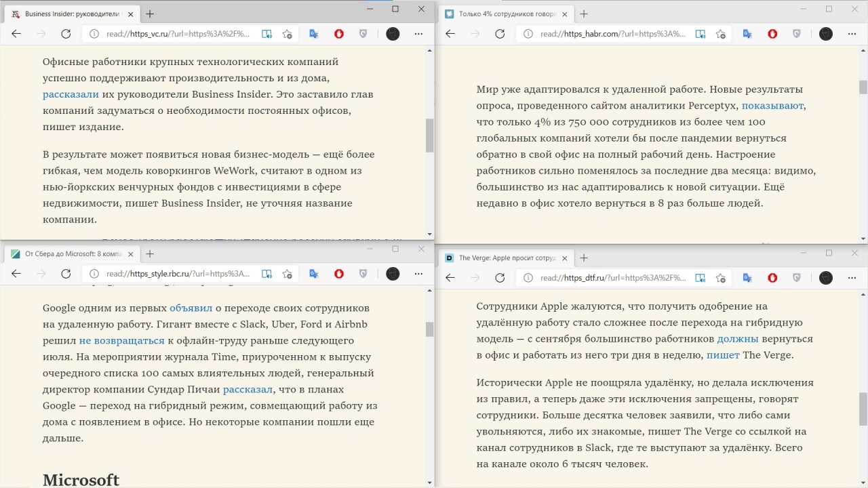Open the 'показывают' link in habr article
The width and height of the screenshot is (868, 488).
(x=773, y=106)
